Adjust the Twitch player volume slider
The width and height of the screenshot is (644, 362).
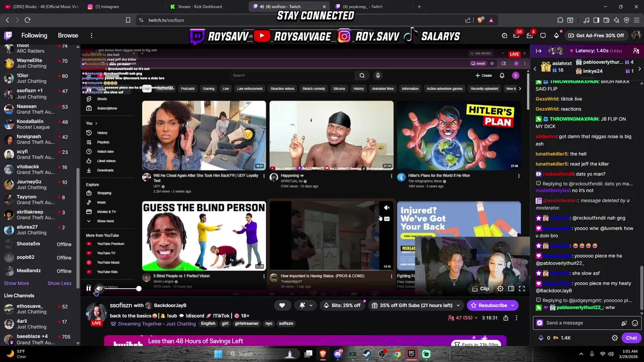[123, 289]
